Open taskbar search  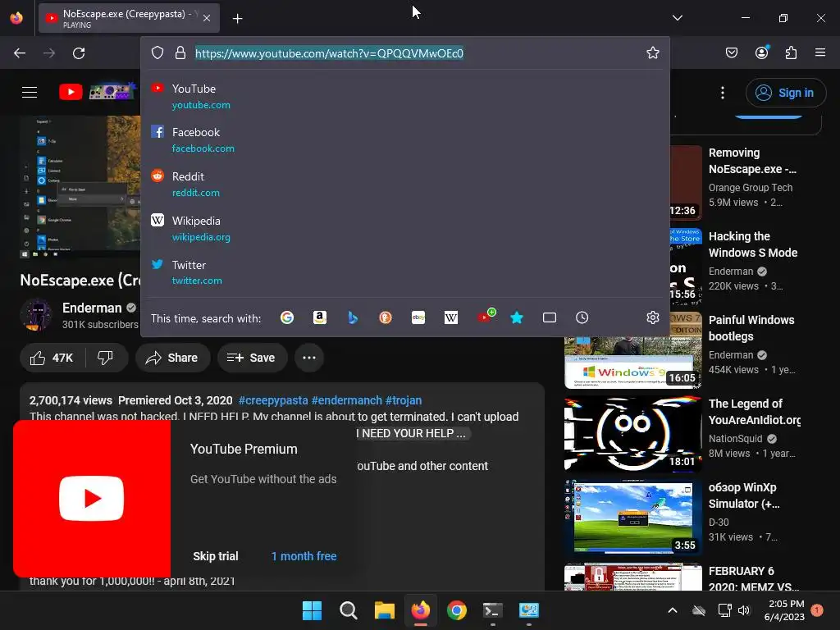(348, 610)
